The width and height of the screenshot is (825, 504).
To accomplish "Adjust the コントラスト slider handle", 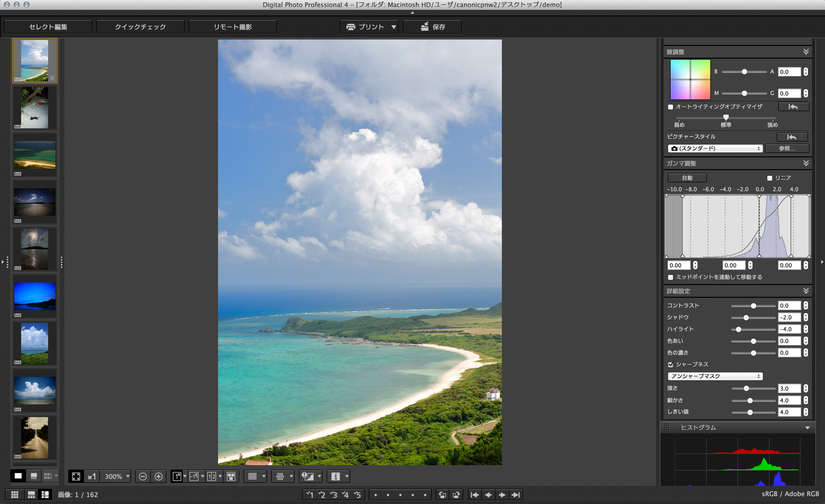I will (x=753, y=306).
